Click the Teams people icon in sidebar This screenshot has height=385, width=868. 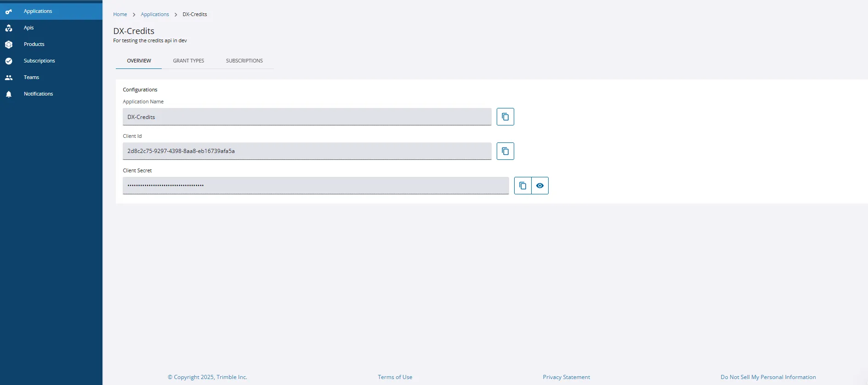tap(9, 78)
